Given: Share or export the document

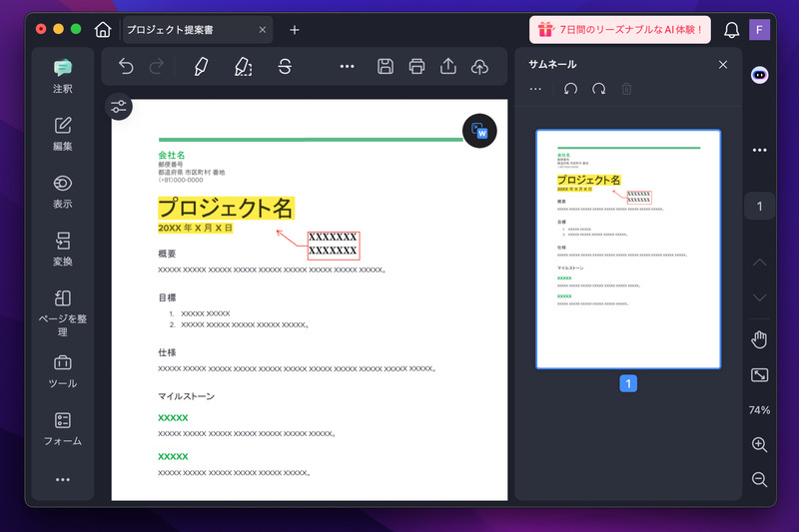Looking at the screenshot, I should [448, 66].
